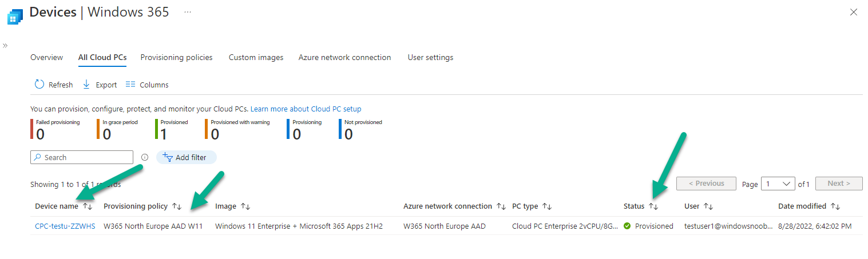
Task: Sort by Image column arrows
Action: pos(245,206)
